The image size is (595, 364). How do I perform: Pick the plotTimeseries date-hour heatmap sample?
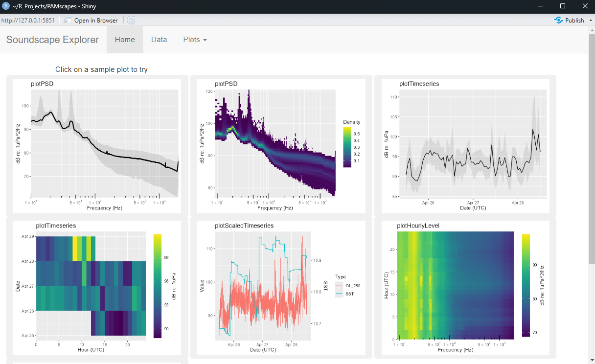point(97,288)
